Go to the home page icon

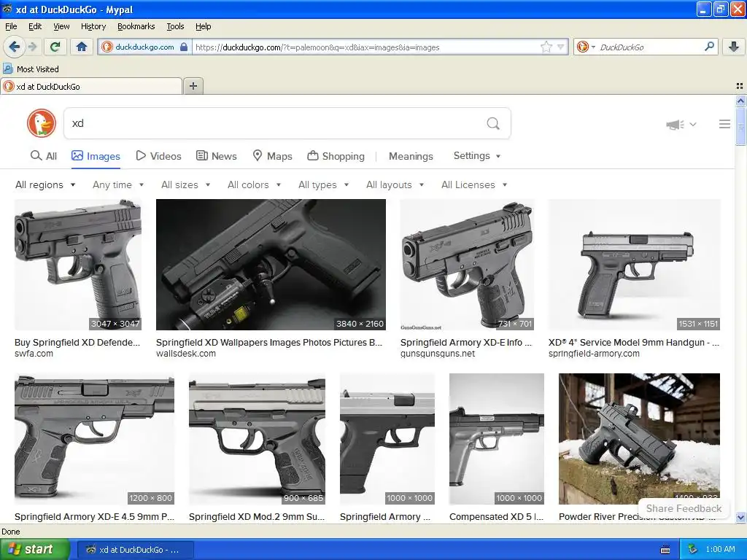[x=82, y=47]
